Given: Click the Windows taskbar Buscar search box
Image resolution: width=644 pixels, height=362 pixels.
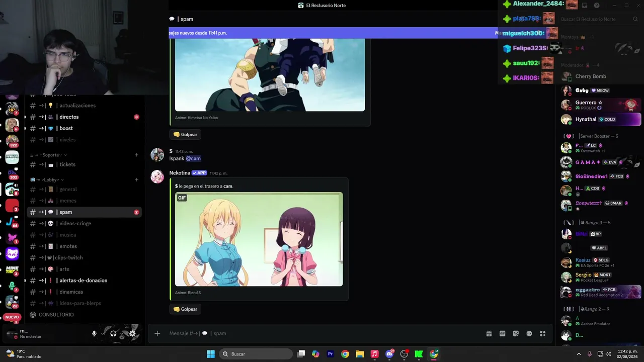Looking at the screenshot, I should point(256,354).
